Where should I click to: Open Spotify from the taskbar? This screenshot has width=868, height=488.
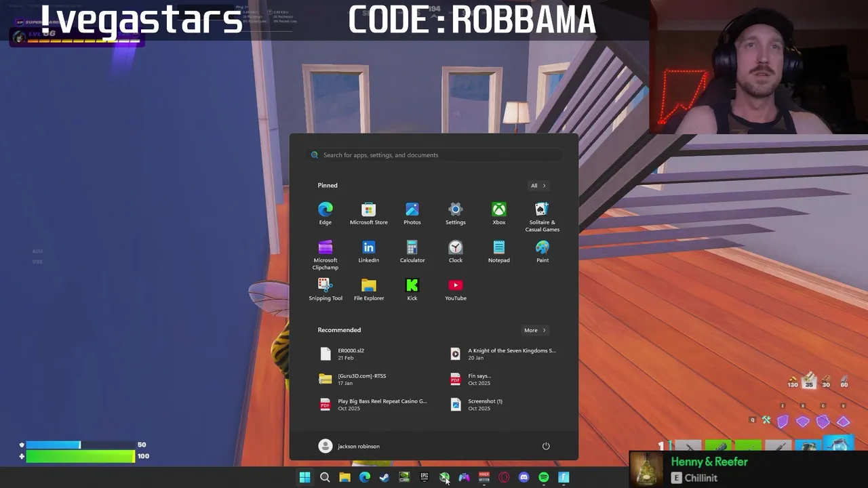coord(544,477)
